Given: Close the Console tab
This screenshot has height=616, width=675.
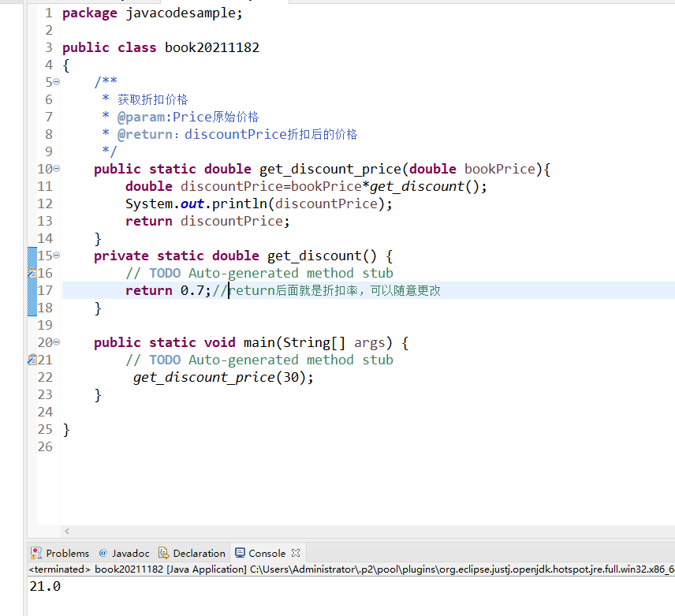Looking at the screenshot, I should (x=296, y=553).
